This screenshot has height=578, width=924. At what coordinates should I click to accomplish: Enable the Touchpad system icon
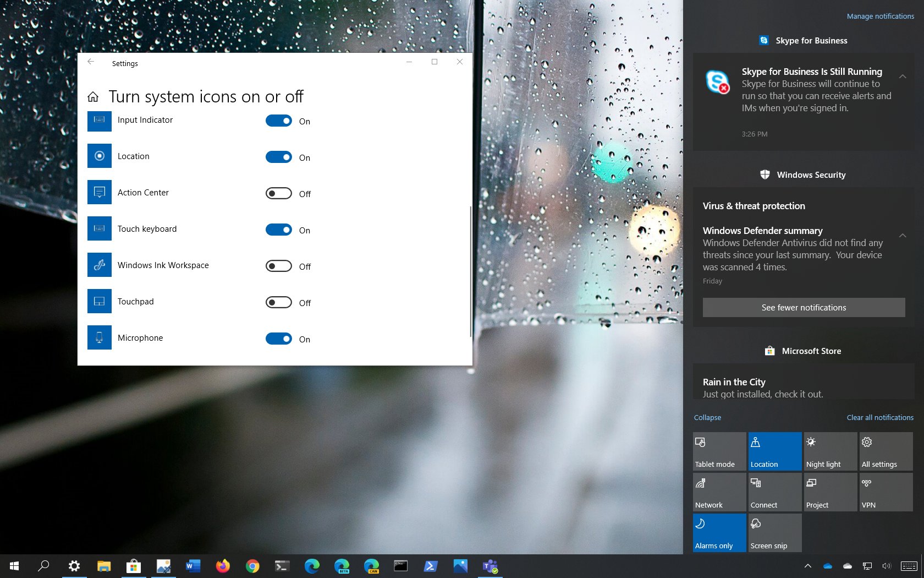coord(279,302)
